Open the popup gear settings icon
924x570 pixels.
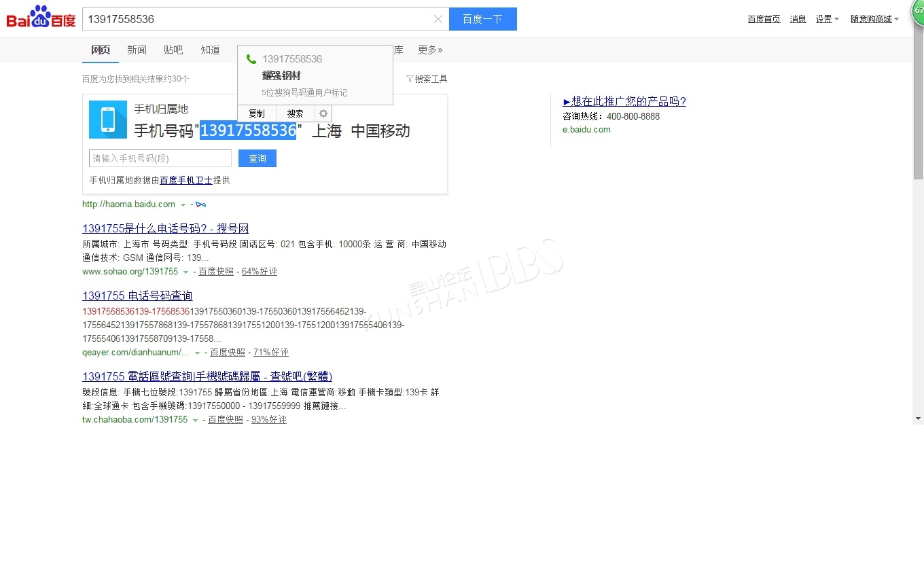tap(323, 113)
